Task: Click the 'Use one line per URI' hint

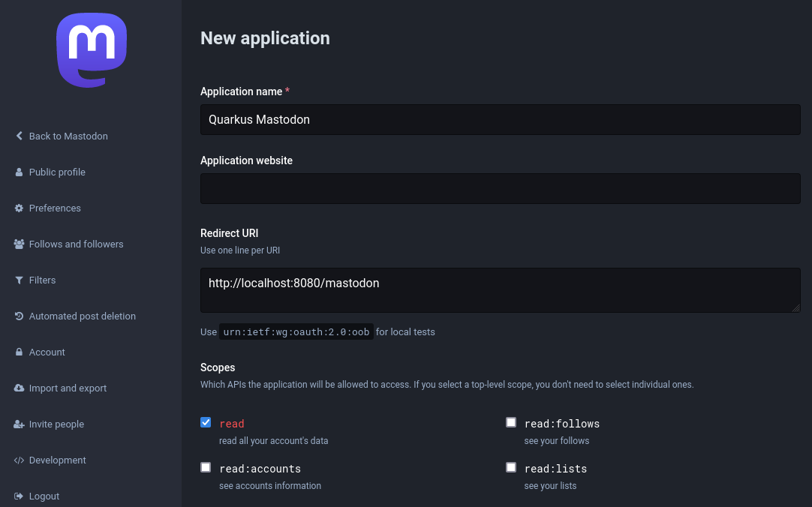Action: (240, 250)
